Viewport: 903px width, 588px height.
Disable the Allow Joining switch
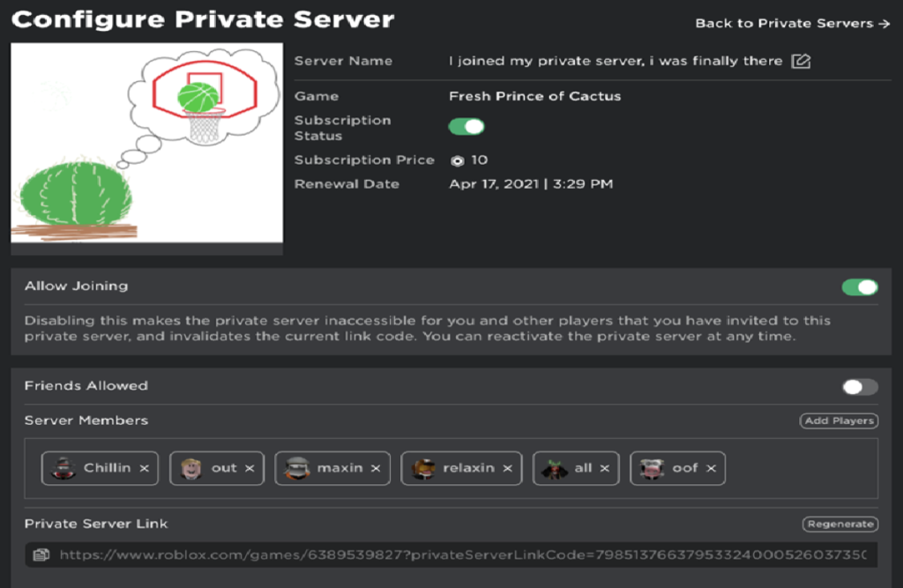(x=860, y=287)
